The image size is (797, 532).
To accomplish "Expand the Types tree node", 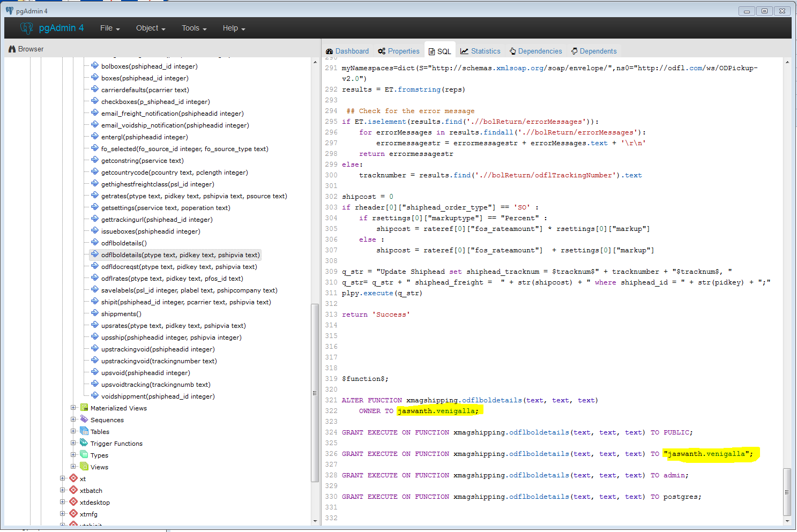I will 73,455.
